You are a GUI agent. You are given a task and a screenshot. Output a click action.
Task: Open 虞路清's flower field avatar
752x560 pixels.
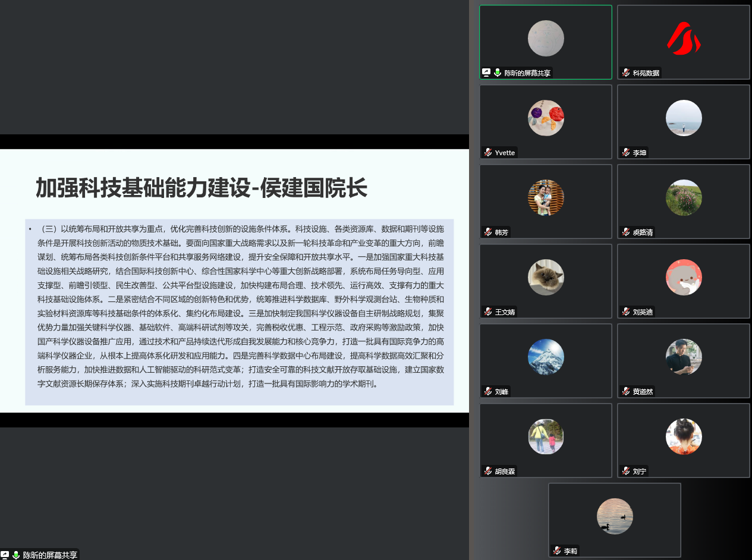tap(684, 197)
